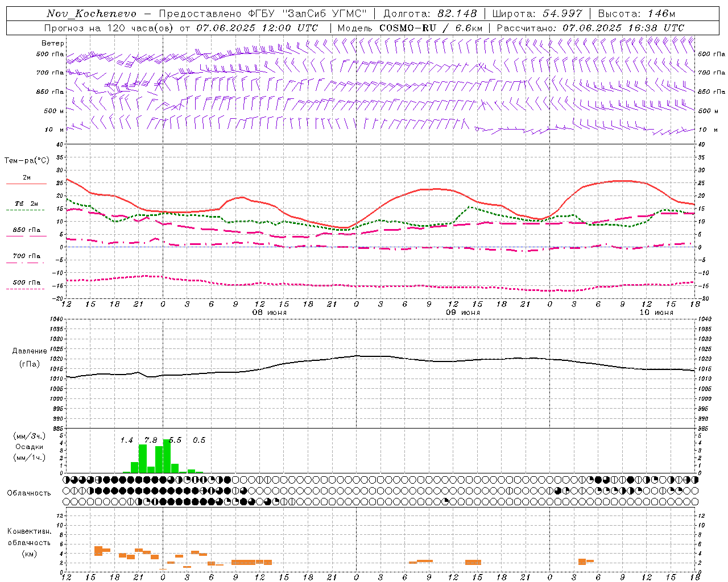Click the '09 июня' date label

[463, 312]
